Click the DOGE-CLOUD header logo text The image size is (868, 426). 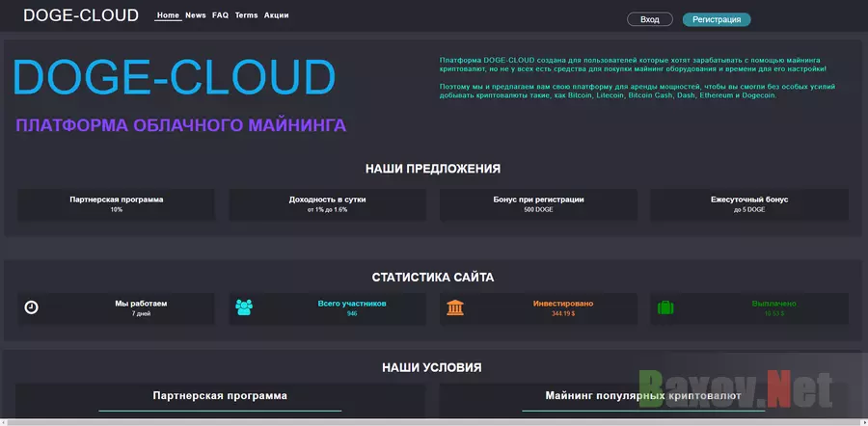pos(81,15)
